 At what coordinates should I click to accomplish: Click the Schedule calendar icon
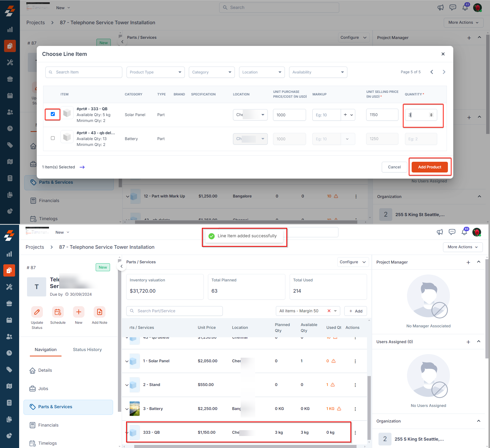58,312
